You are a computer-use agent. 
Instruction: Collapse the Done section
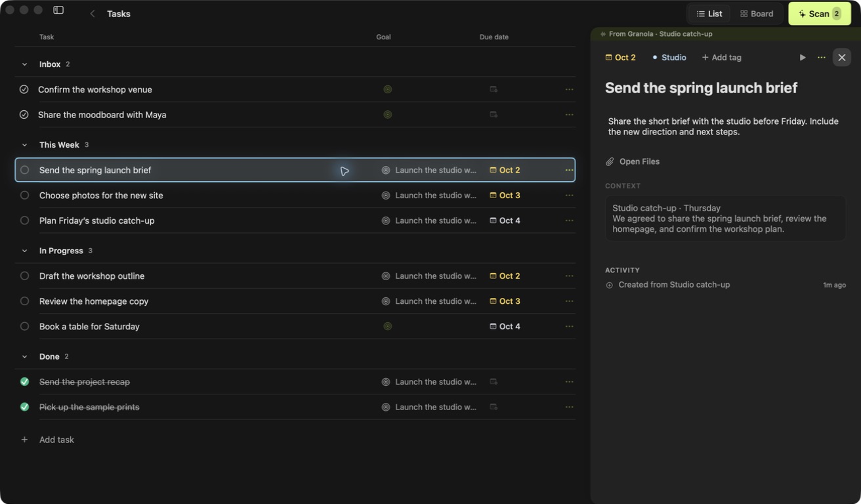click(24, 357)
